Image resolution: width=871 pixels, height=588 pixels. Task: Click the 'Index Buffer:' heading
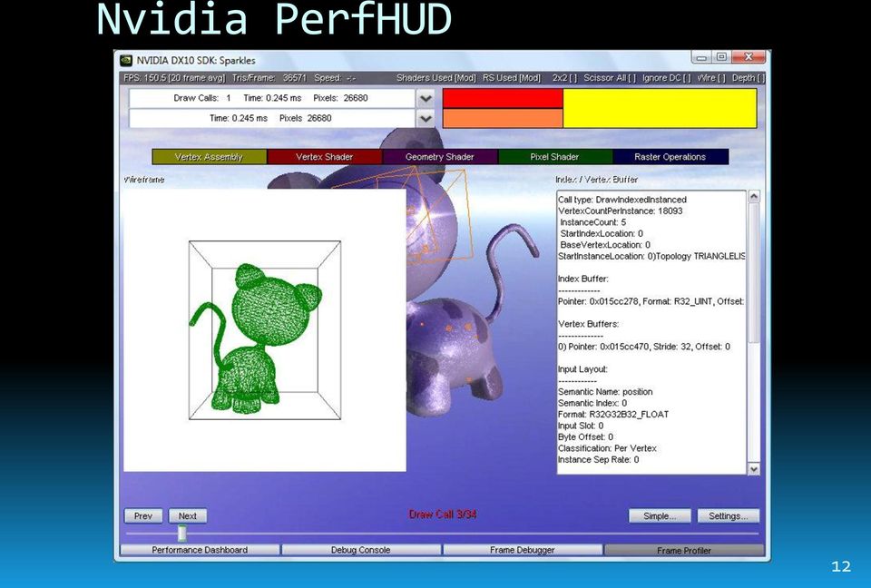pyautogui.click(x=583, y=279)
